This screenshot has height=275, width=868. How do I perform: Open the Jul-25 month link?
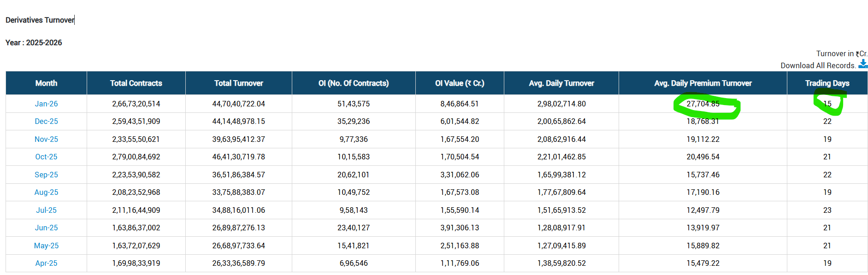pos(46,210)
